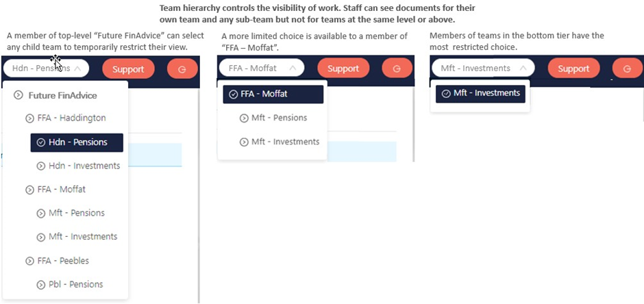Click the checkmark on selected Hdn - Pensions
This screenshot has height=304, width=644.
click(x=40, y=142)
